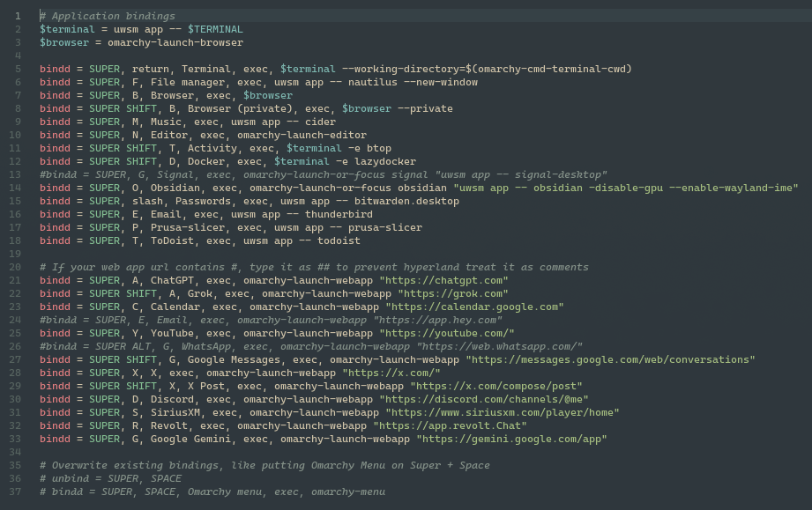Click the https://grok.com URL string

pyautogui.click(x=453, y=293)
